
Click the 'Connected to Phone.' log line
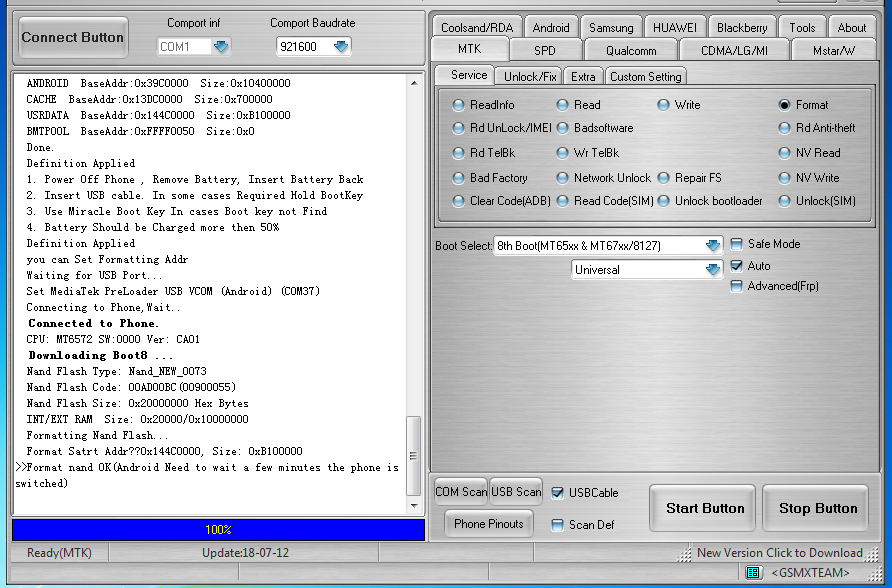93,323
